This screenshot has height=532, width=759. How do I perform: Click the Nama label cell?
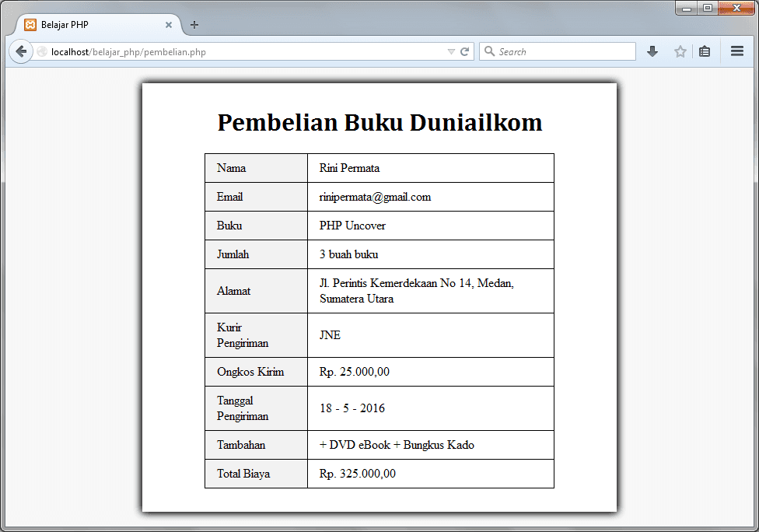(x=256, y=168)
